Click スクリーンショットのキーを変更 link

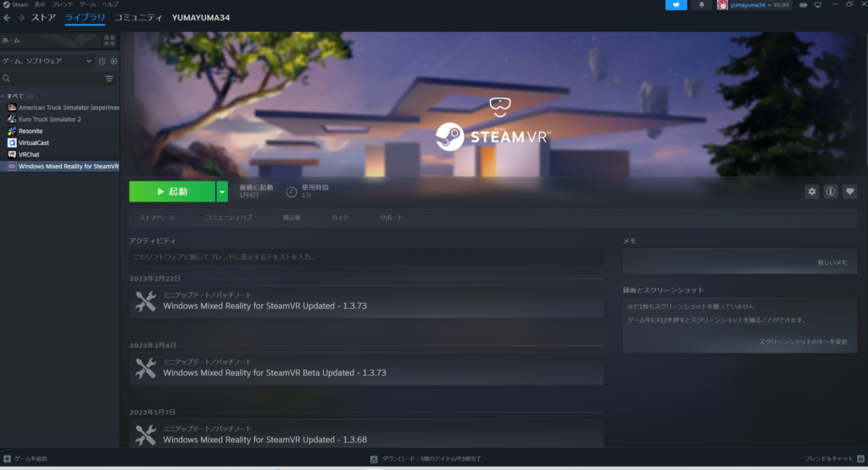[x=803, y=342]
